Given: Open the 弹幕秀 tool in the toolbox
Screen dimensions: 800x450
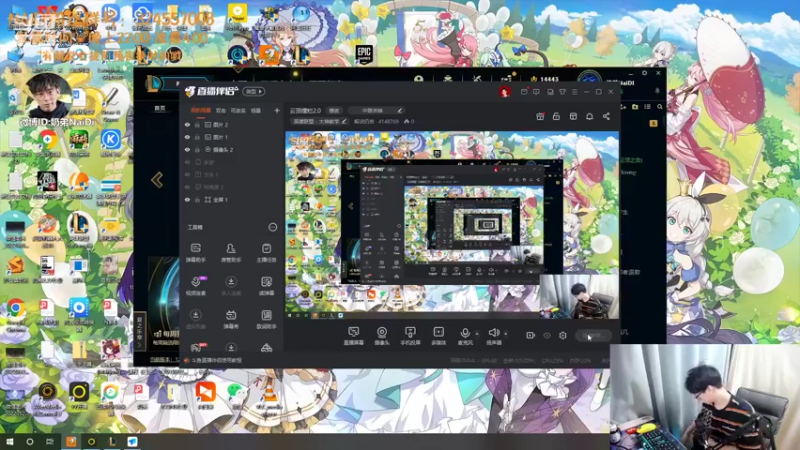Looking at the screenshot, I should [x=231, y=319].
